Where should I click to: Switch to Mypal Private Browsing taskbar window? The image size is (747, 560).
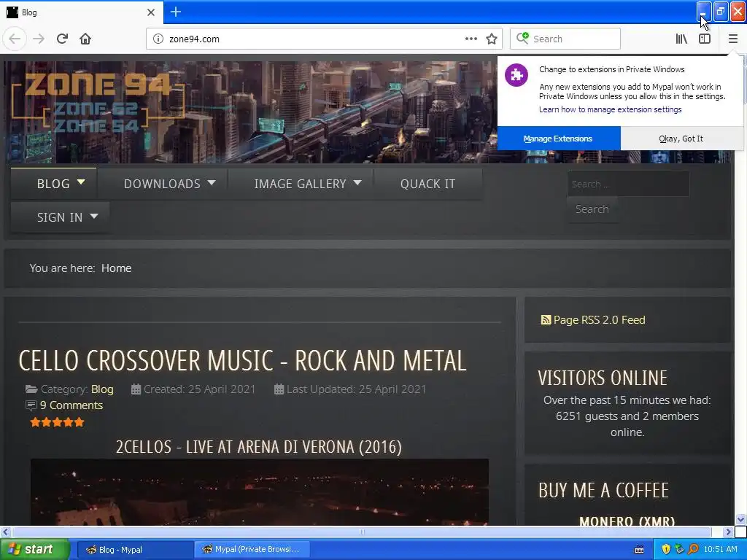pyautogui.click(x=252, y=550)
